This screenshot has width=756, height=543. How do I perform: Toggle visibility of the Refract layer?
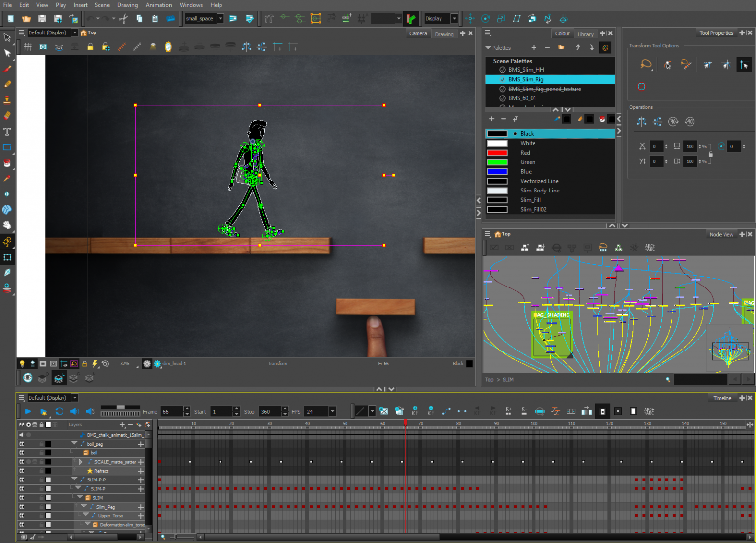point(22,471)
